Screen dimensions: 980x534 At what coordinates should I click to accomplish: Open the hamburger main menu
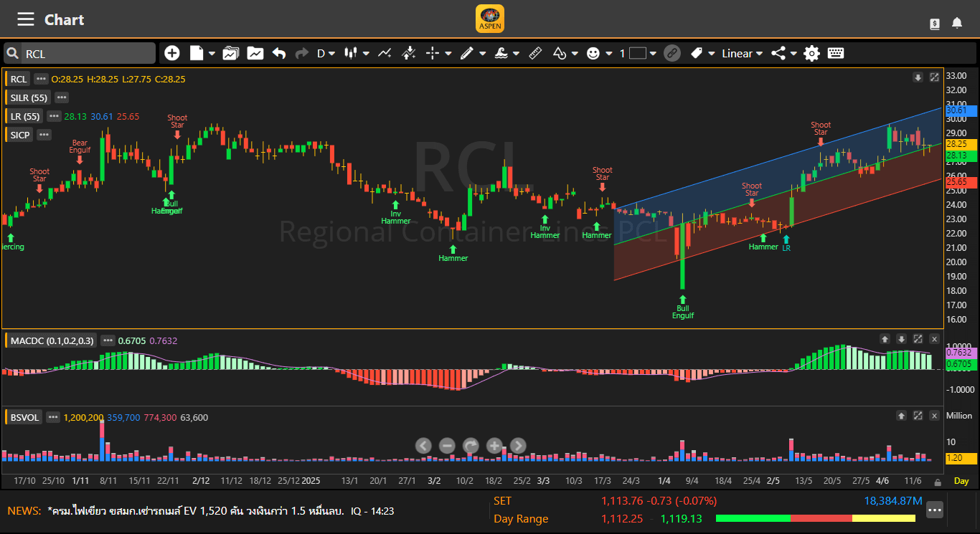point(26,19)
